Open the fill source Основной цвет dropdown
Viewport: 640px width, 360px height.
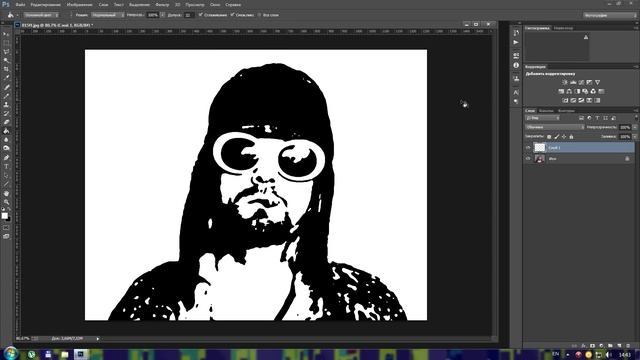click(x=41, y=15)
